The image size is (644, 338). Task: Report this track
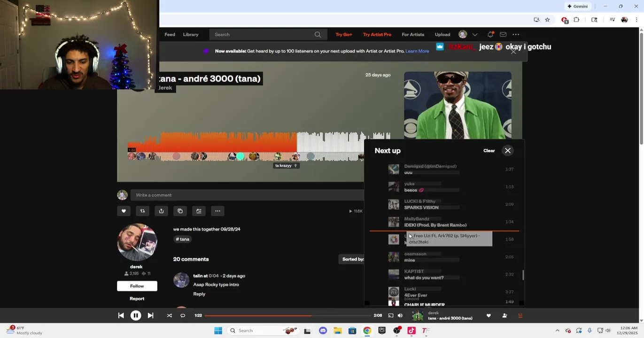click(x=137, y=299)
